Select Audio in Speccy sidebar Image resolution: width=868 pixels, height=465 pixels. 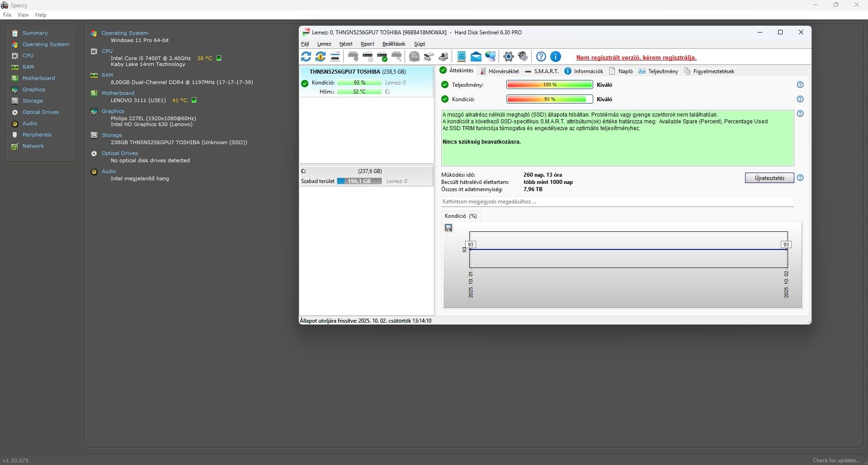coord(29,123)
